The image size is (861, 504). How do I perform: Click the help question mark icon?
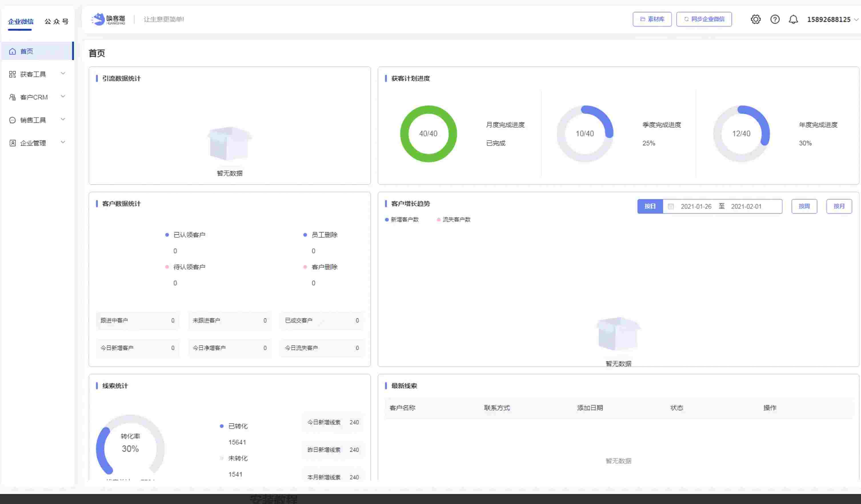775,19
